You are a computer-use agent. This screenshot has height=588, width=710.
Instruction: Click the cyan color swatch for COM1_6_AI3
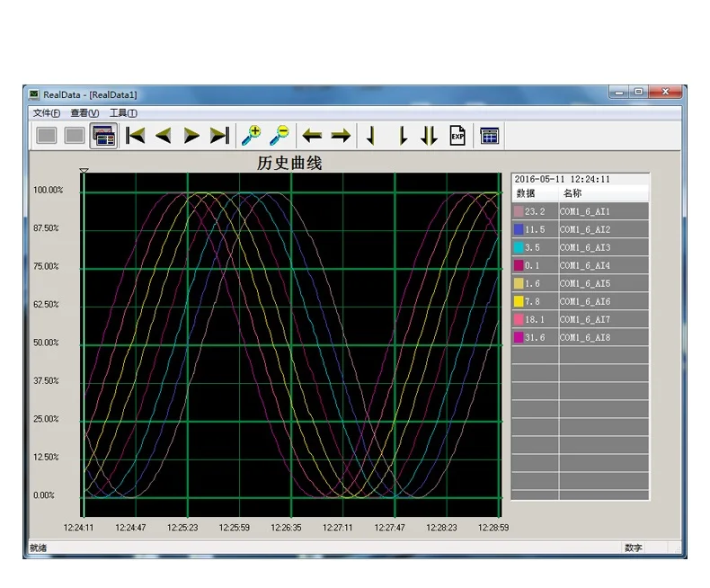click(519, 247)
